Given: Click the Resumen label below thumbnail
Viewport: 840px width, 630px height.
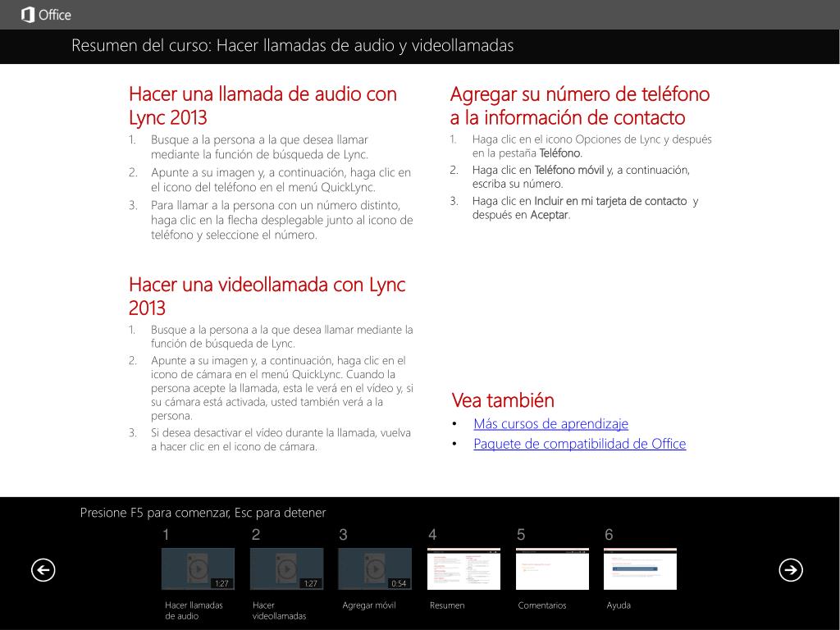Looking at the screenshot, I should pos(447,605).
